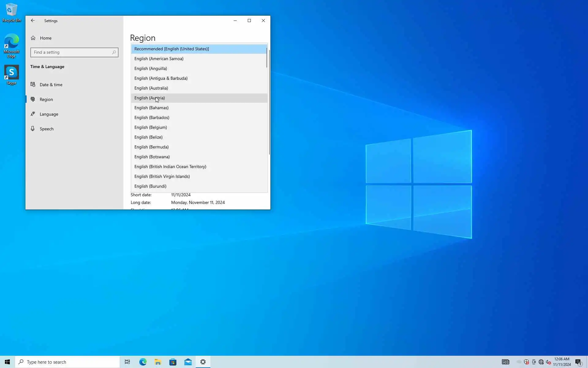Open the Windows Start menu
The image size is (588, 368).
click(7, 362)
